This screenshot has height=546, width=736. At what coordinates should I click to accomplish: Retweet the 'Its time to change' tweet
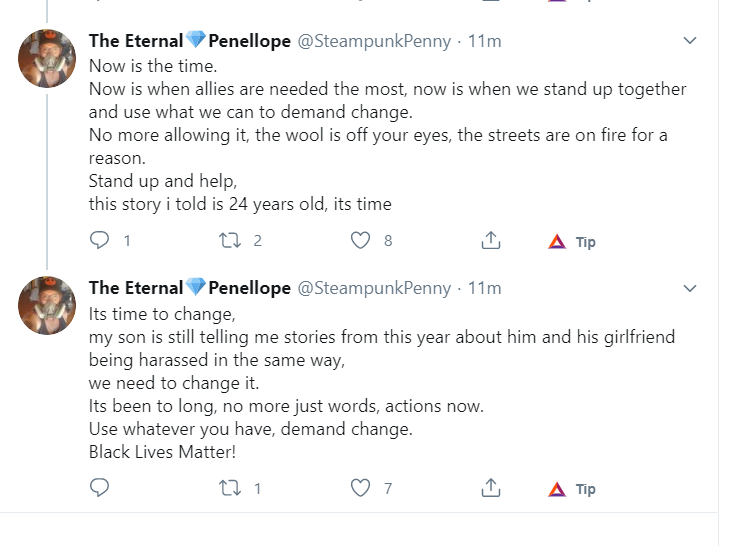pyautogui.click(x=230, y=488)
